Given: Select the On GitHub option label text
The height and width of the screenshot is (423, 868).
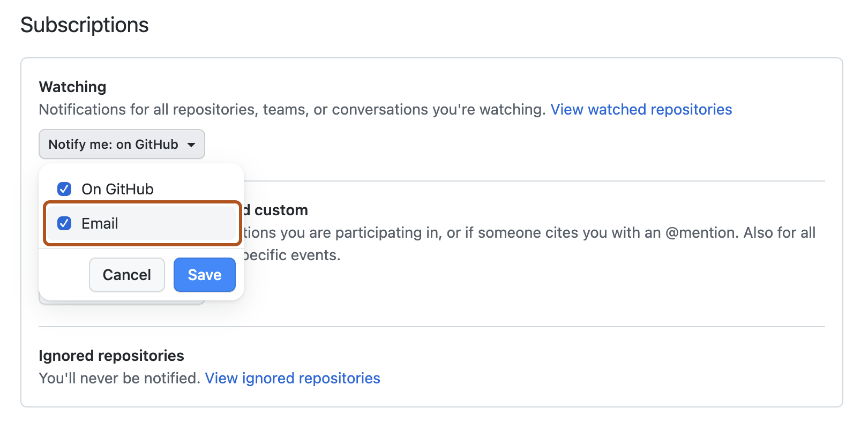Looking at the screenshot, I should [x=117, y=189].
